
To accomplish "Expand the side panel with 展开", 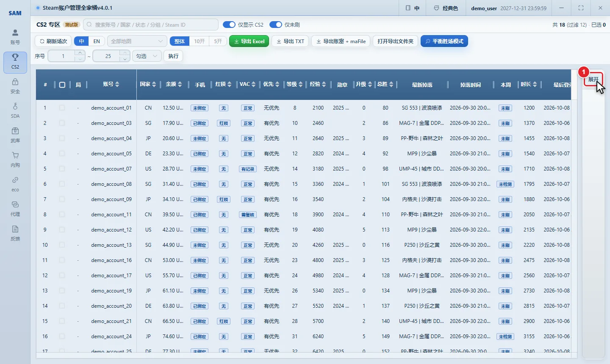I will click(x=593, y=80).
